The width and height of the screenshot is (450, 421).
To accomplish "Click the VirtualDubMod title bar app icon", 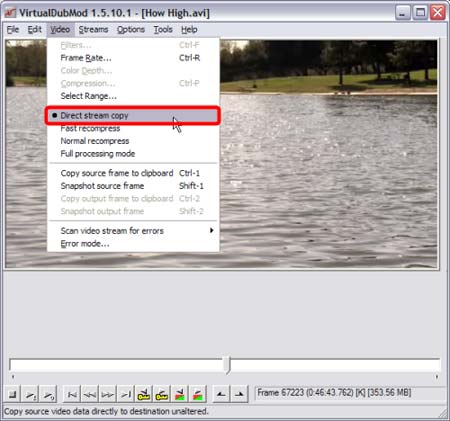I will tap(10, 13).
